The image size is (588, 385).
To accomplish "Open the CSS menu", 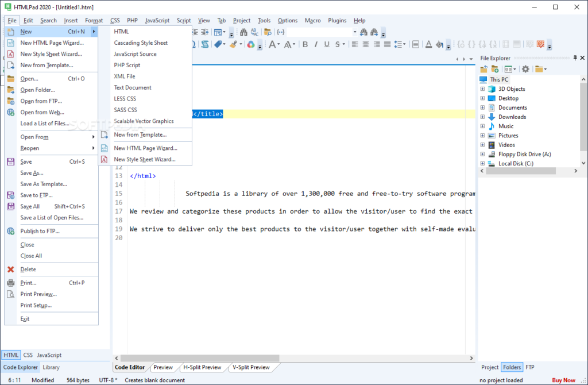I will pos(114,20).
